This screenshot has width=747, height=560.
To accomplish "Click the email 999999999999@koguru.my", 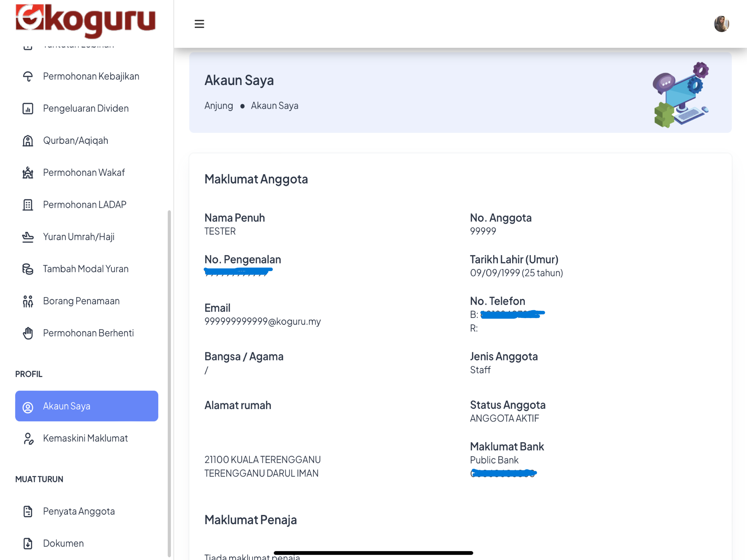I will (262, 322).
